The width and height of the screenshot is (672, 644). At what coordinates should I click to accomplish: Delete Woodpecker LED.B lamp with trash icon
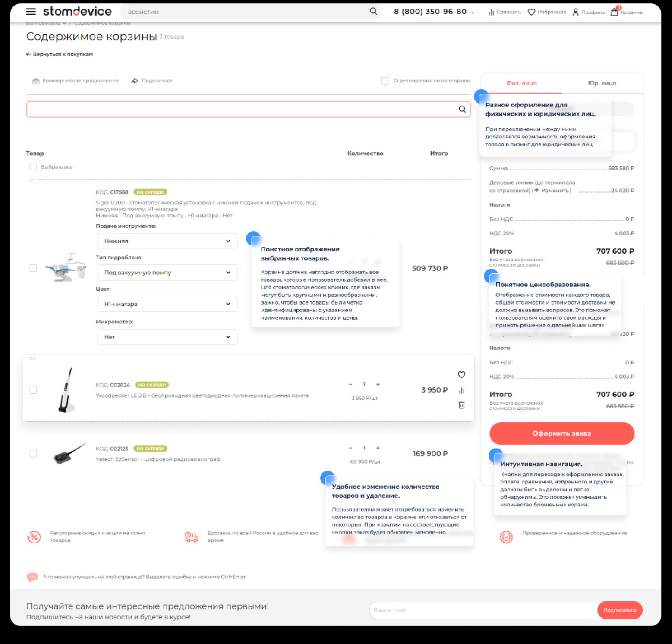click(x=461, y=405)
